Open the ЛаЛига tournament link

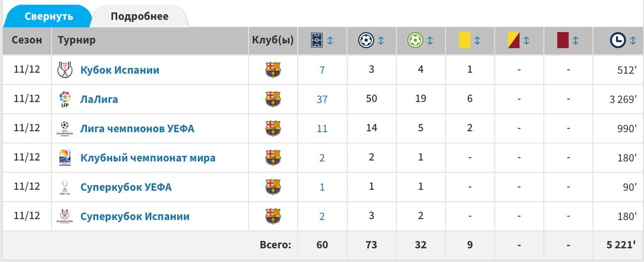tap(99, 99)
